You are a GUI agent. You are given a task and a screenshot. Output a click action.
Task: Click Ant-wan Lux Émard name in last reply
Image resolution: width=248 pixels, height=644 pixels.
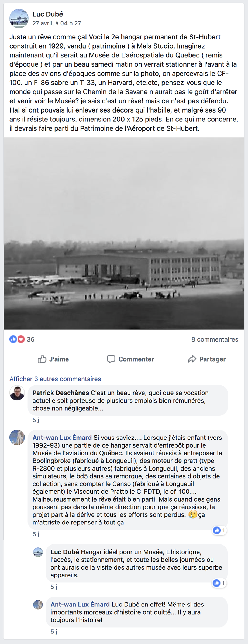(x=80, y=604)
